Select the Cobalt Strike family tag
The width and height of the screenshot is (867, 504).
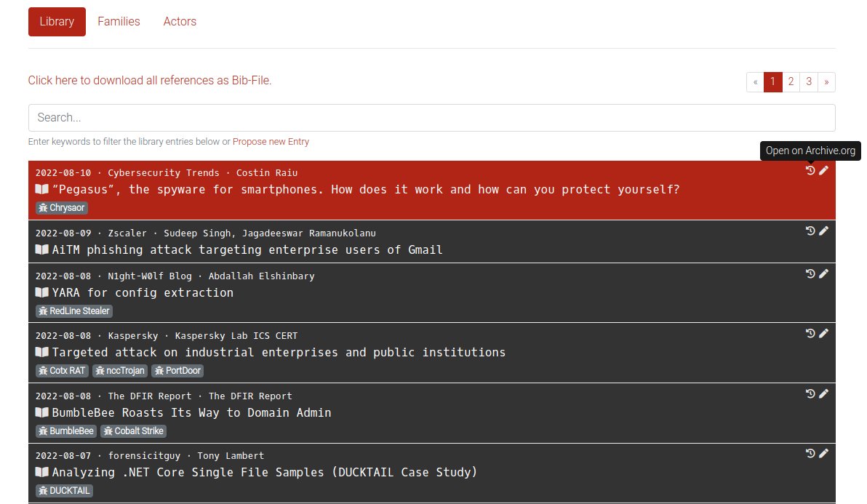click(x=133, y=431)
